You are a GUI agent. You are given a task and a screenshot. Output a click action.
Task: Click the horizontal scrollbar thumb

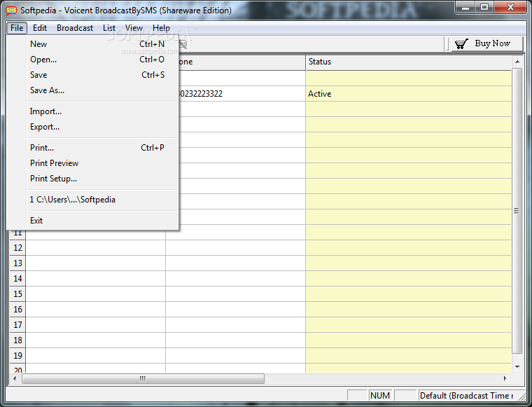coord(143,378)
